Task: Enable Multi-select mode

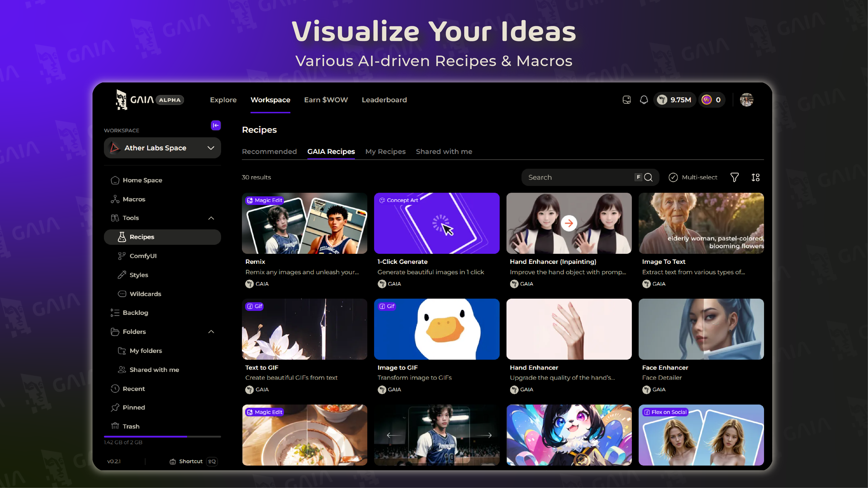Action: [x=693, y=177]
